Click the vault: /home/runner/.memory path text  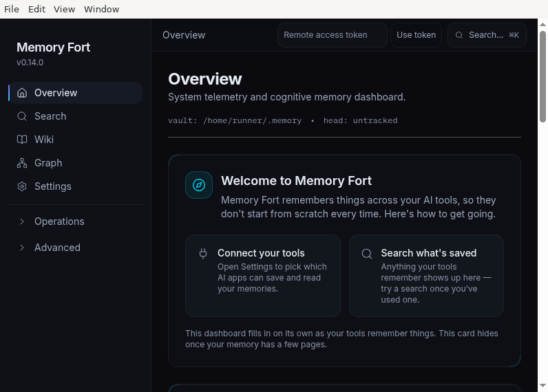click(x=235, y=120)
